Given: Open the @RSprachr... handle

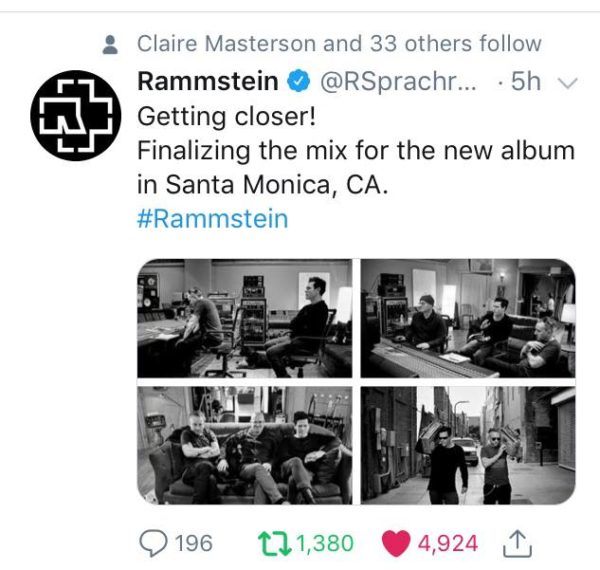Looking at the screenshot, I should coord(398,82).
